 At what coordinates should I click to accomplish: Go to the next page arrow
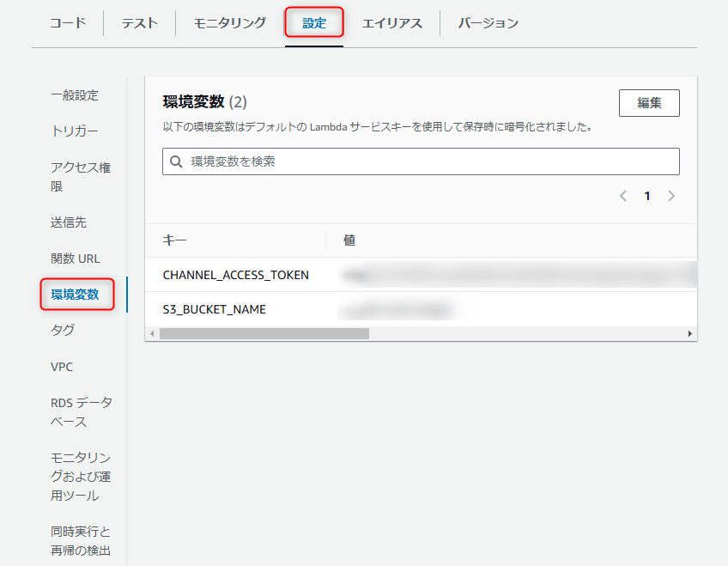tap(671, 196)
